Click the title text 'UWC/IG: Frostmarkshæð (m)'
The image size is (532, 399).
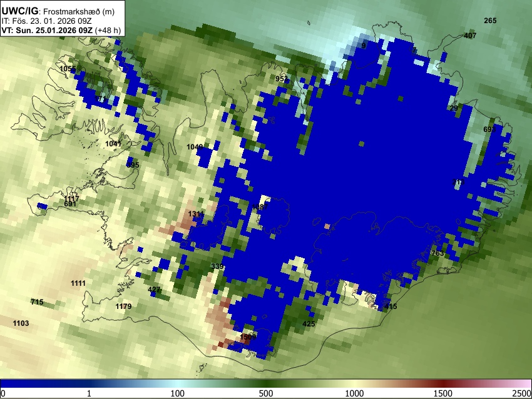(x=58, y=11)
